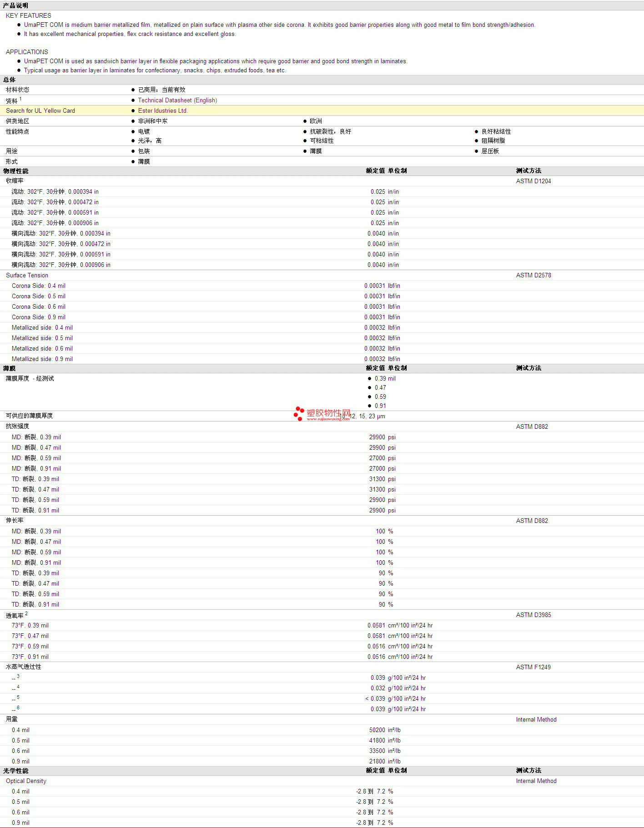
Task: Click the 73°F, 0.39 mil oxygen row
Action: 322,625
